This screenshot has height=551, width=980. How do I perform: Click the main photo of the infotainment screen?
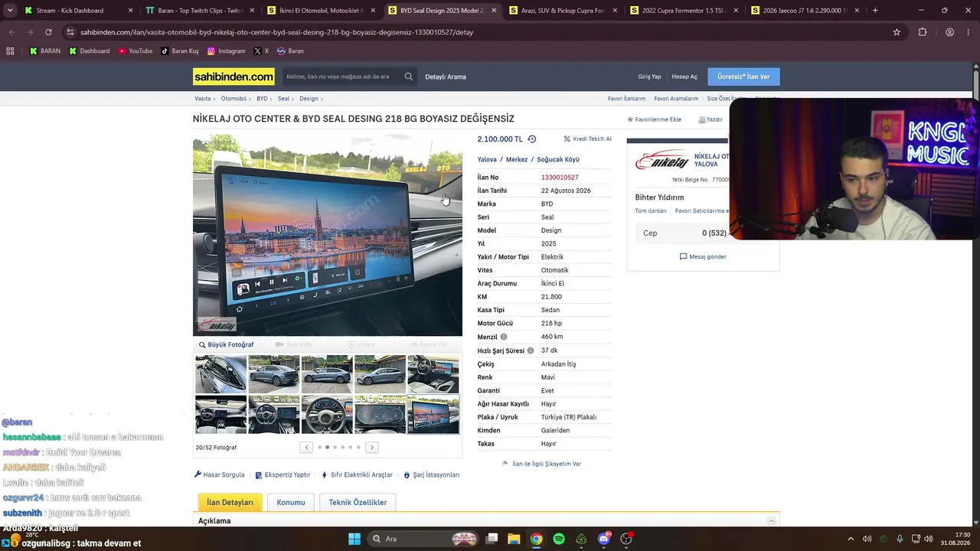click(x=328, y=235)
